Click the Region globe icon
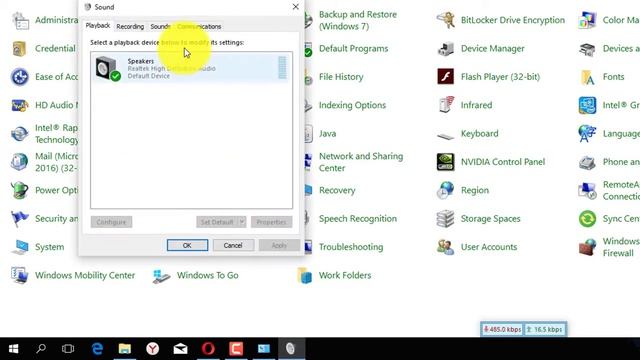The width and height of the screenshot is (640, 360). click(445, 190)
